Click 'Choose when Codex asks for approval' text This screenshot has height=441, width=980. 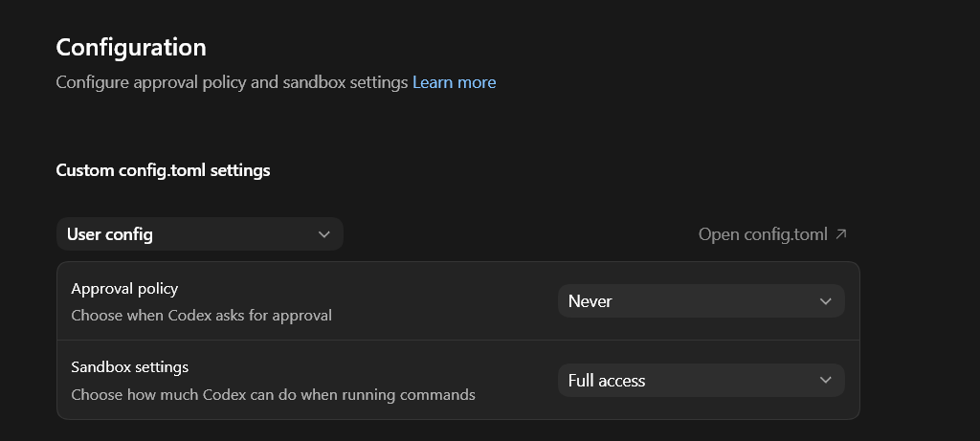[x=201, y=316]
